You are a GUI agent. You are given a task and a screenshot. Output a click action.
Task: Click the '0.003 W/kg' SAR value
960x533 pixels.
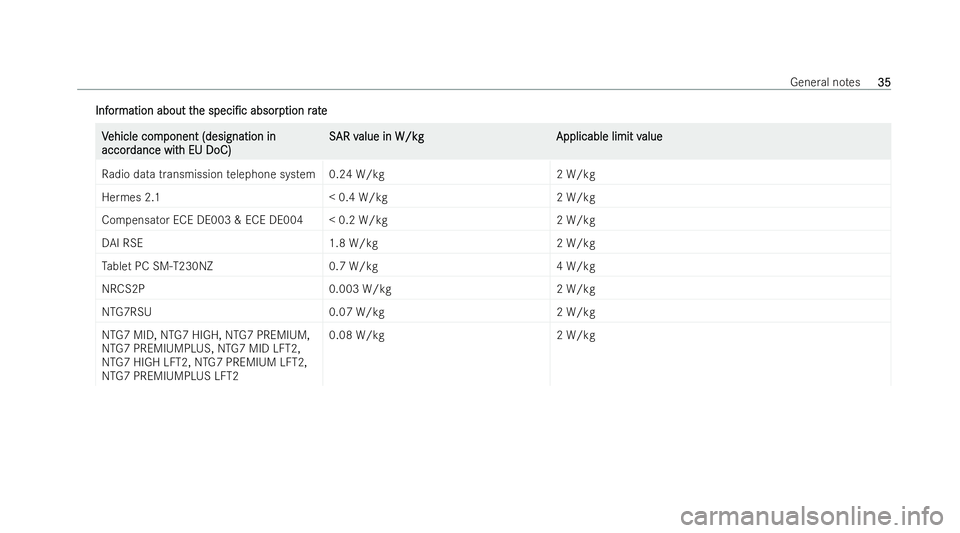click(x=359, y=289)
